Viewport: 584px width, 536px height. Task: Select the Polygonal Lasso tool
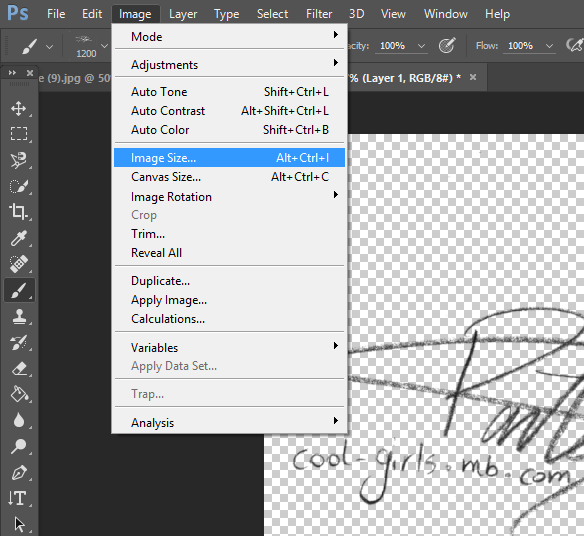(18, 160)
